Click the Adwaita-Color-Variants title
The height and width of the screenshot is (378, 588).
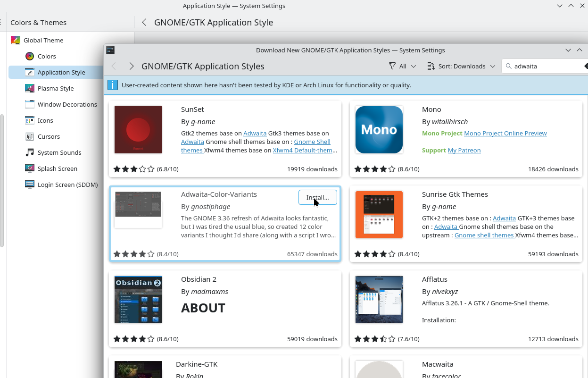219,194
